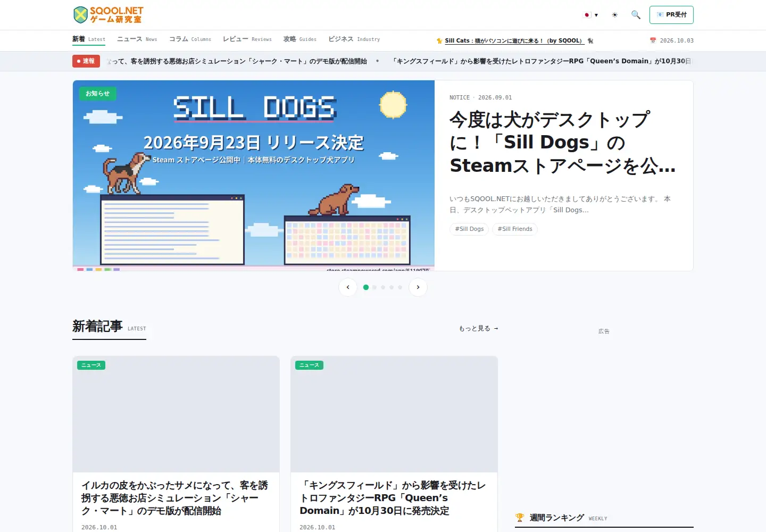Click the お知らせ tag on banner

point(97,94)
